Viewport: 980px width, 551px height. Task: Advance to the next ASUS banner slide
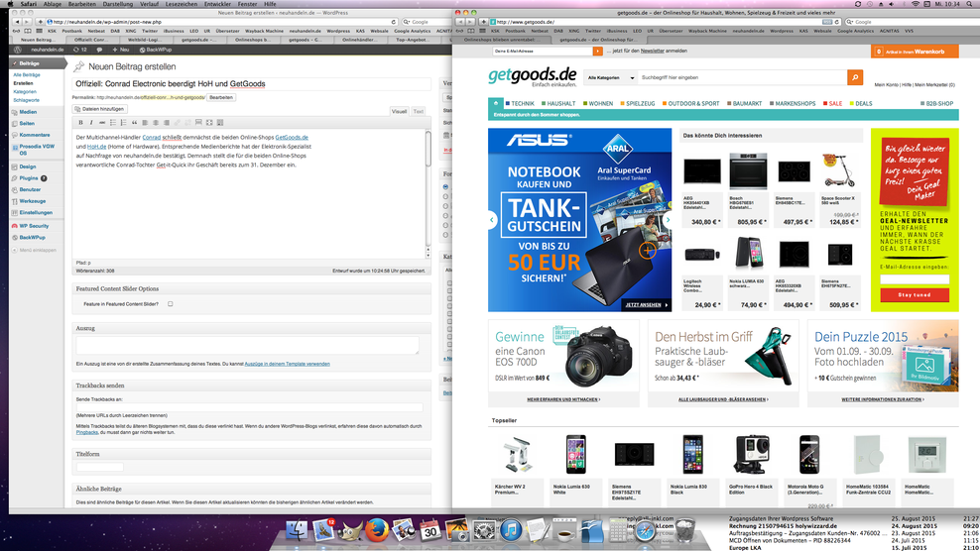(668, 220)
